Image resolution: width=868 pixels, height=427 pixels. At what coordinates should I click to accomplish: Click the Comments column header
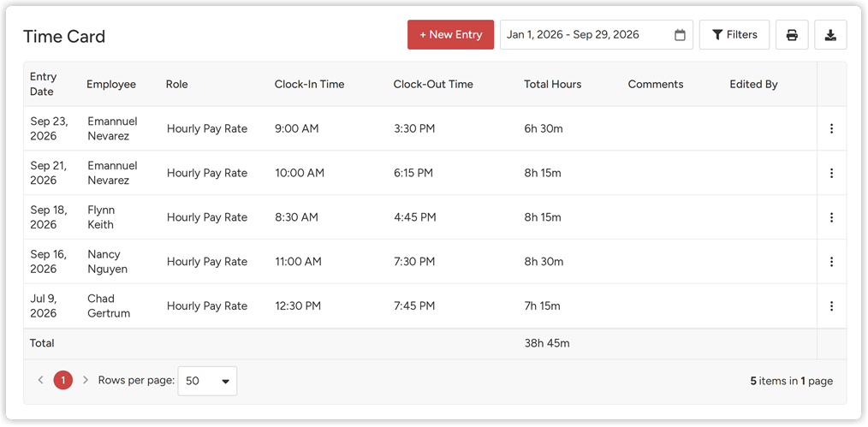coord(656,84)
